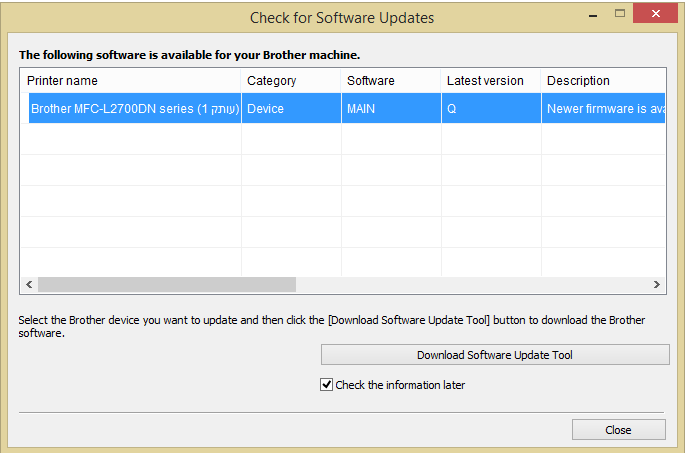Untick the Check the information later checkbox
Image resolution: width=685 pixels, height=453 pixels.
pos(326,385)
